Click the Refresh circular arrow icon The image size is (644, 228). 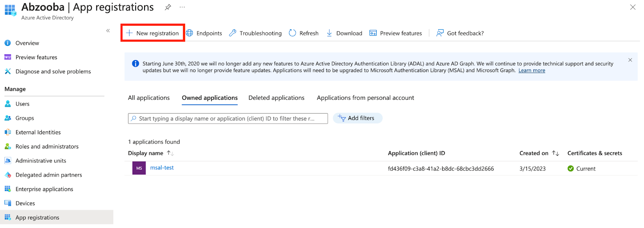click(293, 33)
